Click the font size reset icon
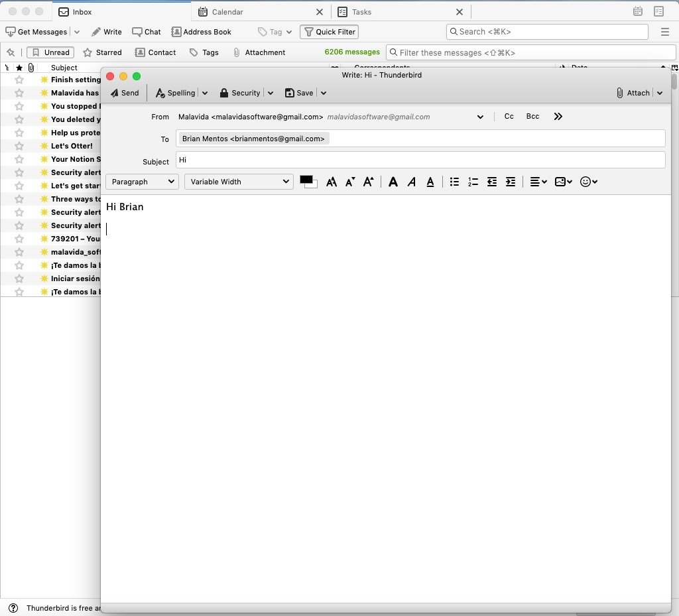The image size is (679, 616). point(332,182)
